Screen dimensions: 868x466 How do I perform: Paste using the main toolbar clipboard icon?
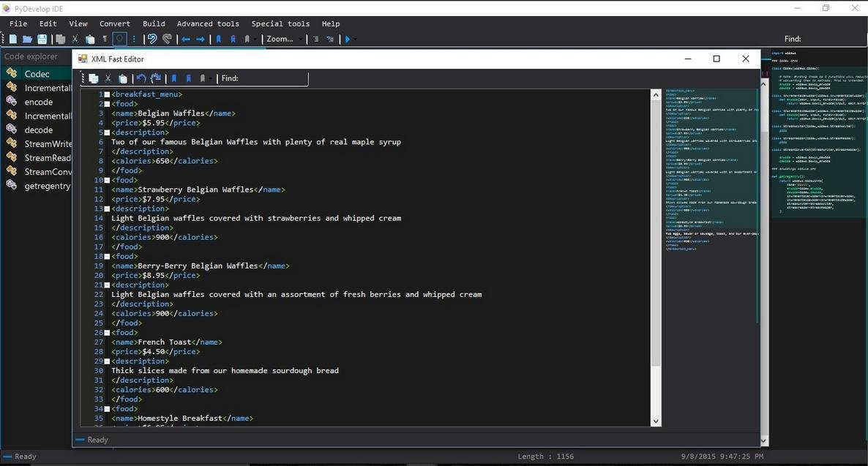point(90,39)
